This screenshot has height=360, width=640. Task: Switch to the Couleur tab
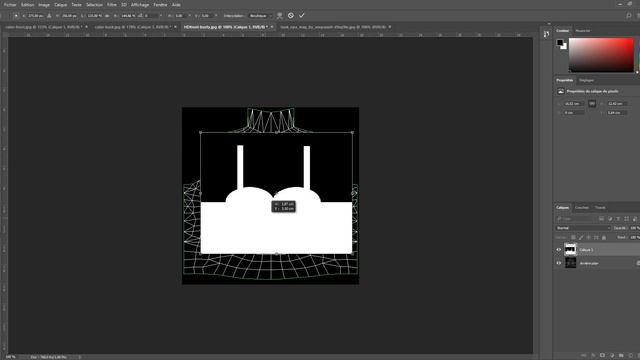(562, 31)
